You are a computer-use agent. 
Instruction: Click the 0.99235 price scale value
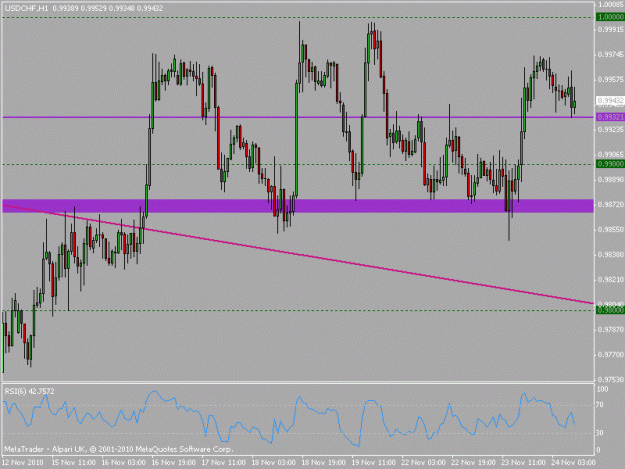(610, 130)
